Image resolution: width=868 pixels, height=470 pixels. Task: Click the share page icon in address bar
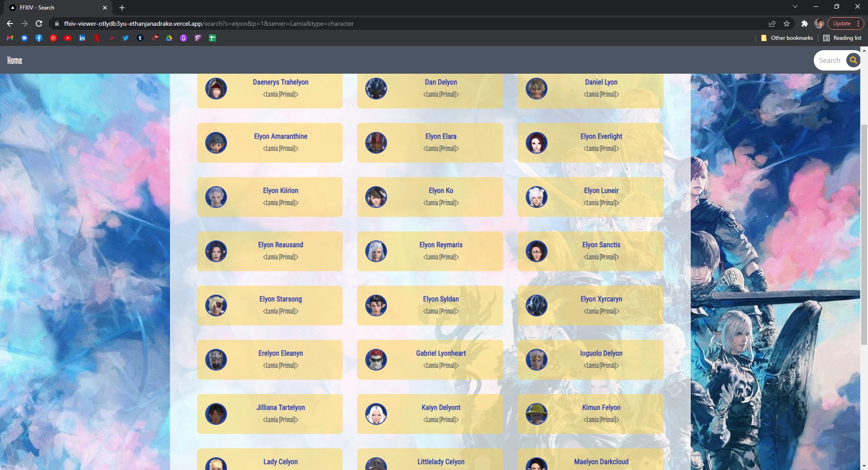tap(772, 23)
